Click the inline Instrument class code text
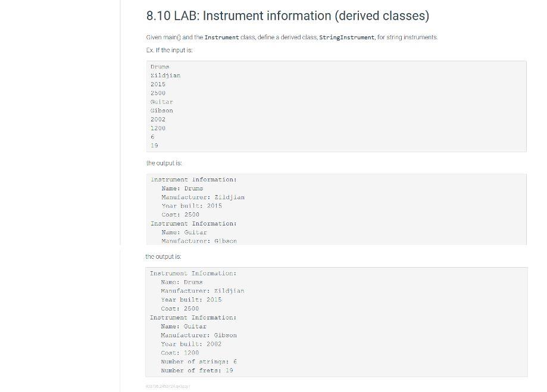This screenshot has height=392, width=547. [220, 37]
